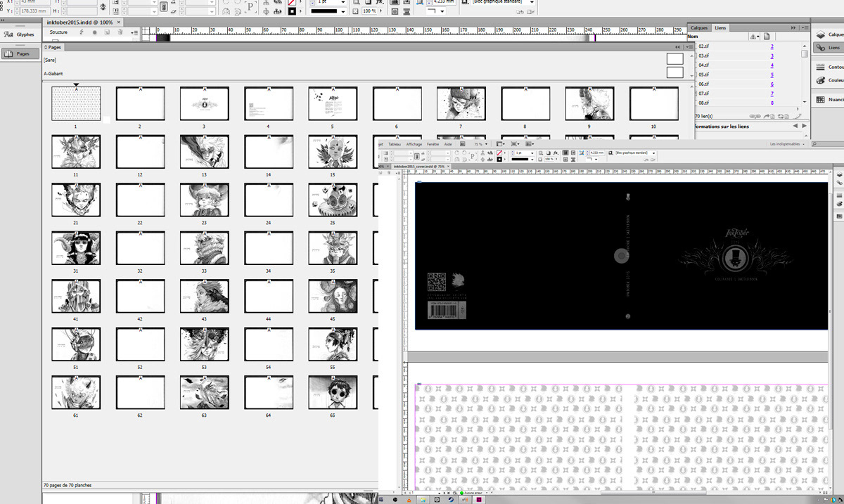Viewport: 844px width, 504px height.
Task: Go to page 4 via 04.tif link
Action: (772, 65)
